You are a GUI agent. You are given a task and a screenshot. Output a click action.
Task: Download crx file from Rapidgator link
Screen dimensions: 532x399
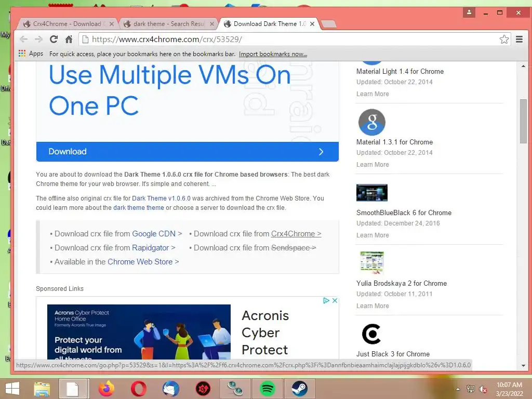tap(150, 248)
